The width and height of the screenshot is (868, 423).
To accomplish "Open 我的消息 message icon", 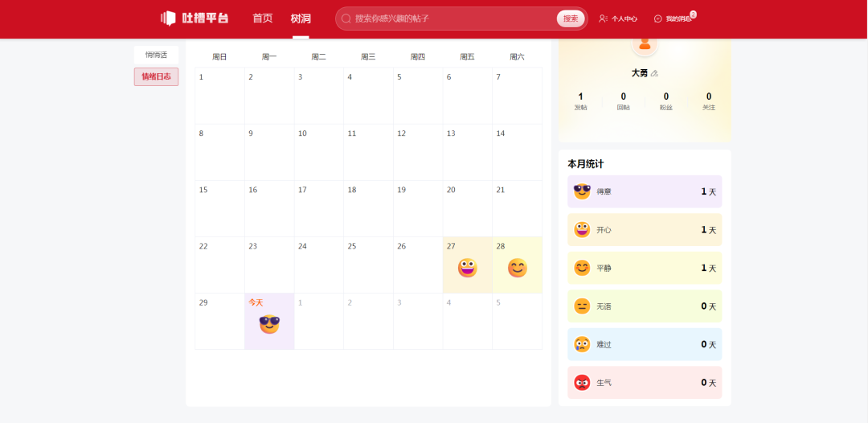I will (657, 18).
